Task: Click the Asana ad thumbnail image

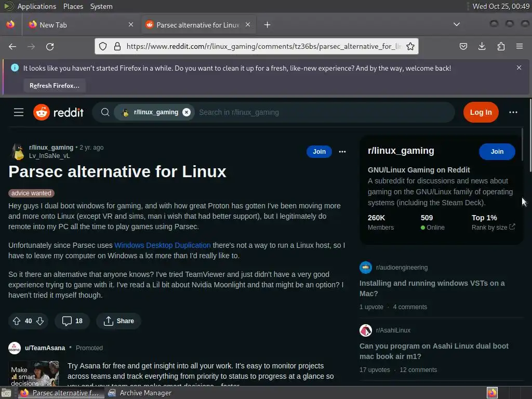Action: click(x=34, y=374)
